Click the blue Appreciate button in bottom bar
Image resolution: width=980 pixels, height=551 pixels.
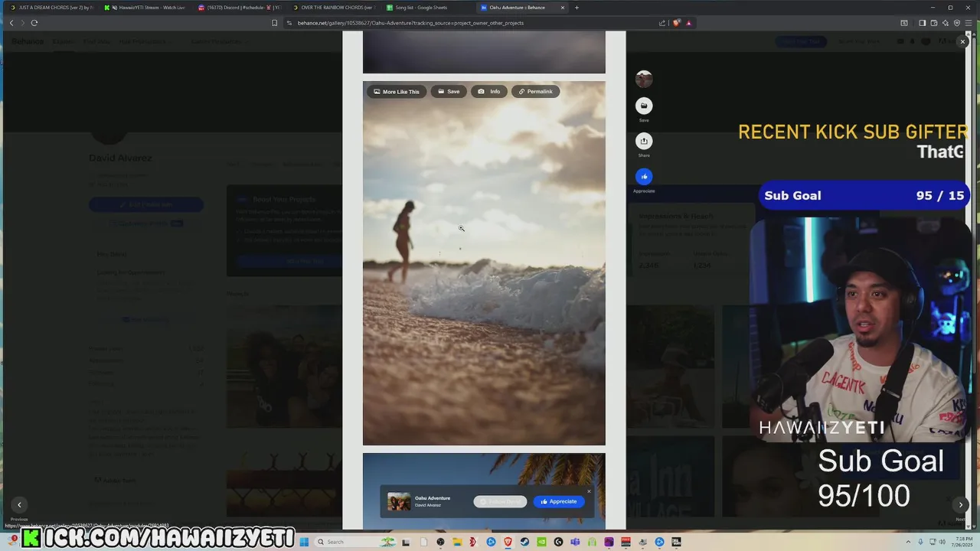pyautogui.click(x=559, y=501)
